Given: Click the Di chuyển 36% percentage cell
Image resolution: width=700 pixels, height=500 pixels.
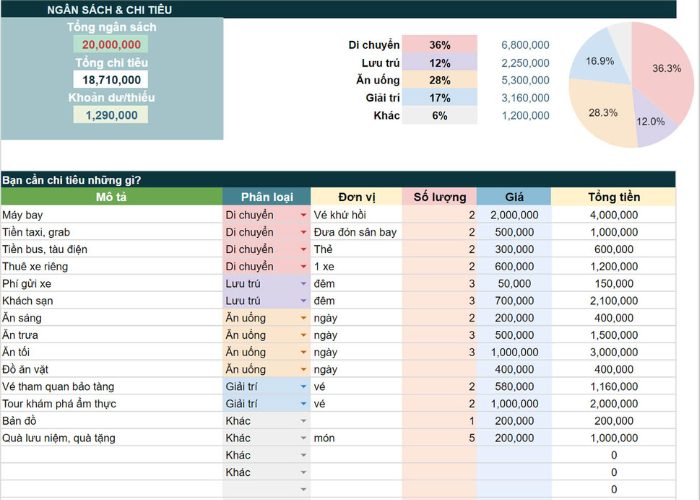Looking at the screenshot, I should [x=439, y=45].
